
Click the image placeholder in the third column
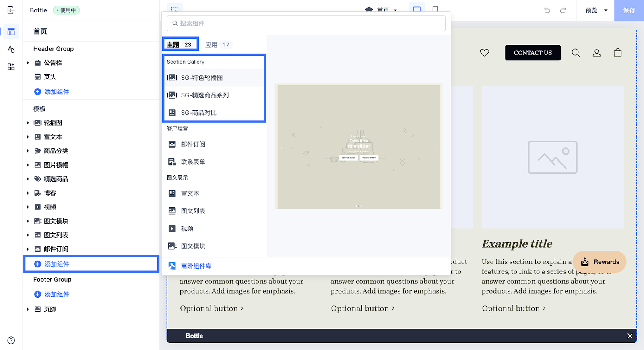tap(553, 157)
